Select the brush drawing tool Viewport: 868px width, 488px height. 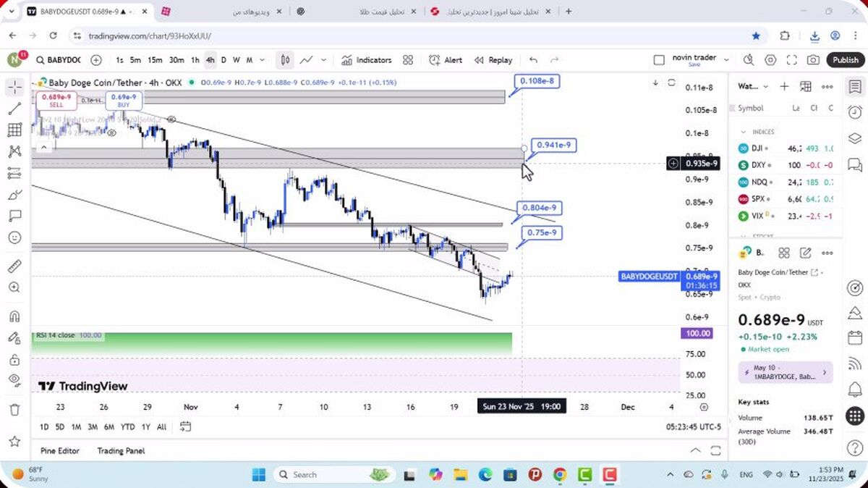[x=14, y=195]
